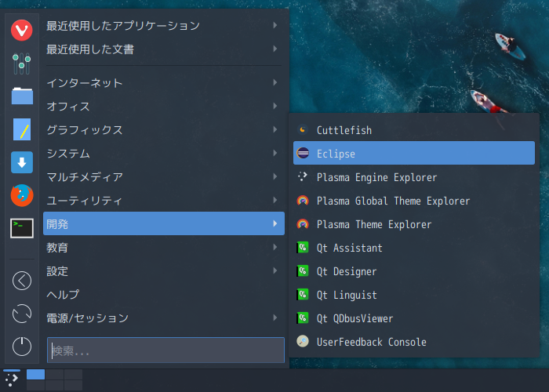Open the text editor pencil icon

[x=22, y=129]
